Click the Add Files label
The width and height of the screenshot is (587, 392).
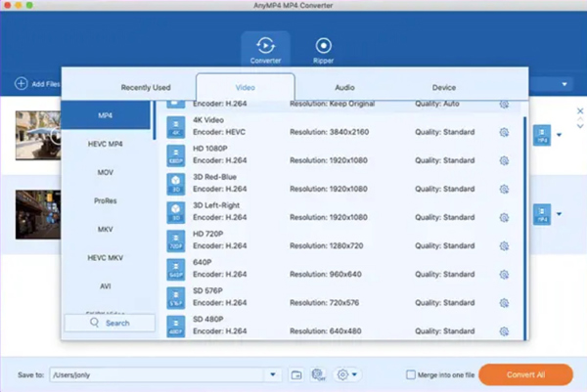click(x=46, y=84)
